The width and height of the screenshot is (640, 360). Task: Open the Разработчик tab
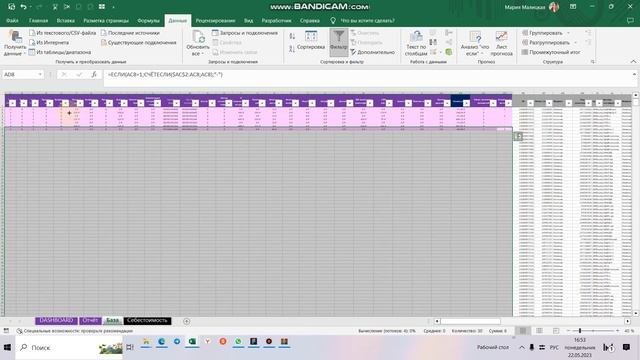point(276,20)
